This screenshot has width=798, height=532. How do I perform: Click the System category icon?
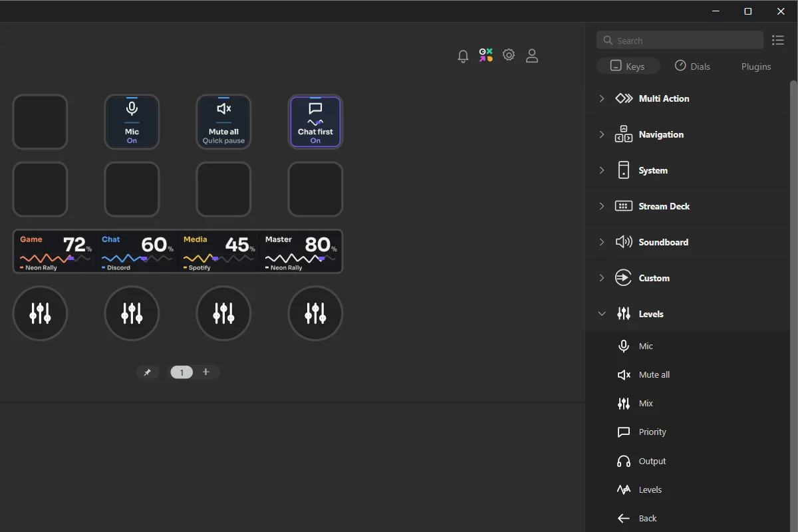[624, 170]
